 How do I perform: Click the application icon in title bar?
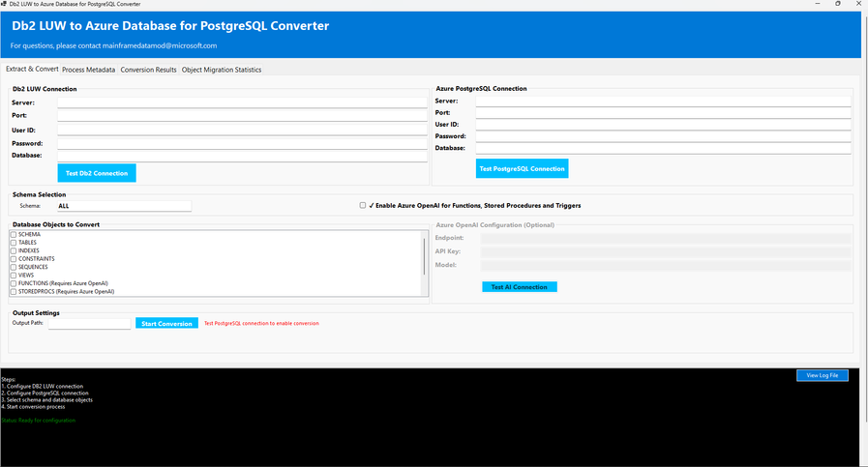4,4
